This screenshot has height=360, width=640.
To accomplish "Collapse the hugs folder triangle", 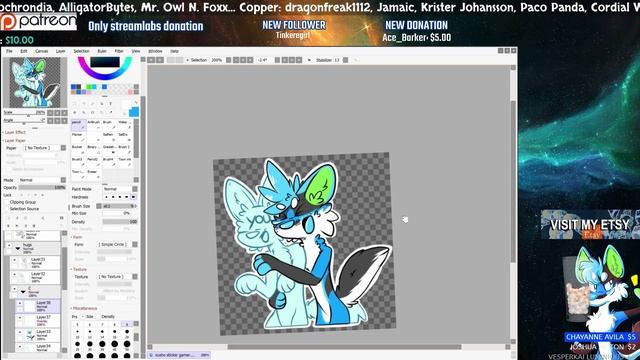I will point(18,248).
